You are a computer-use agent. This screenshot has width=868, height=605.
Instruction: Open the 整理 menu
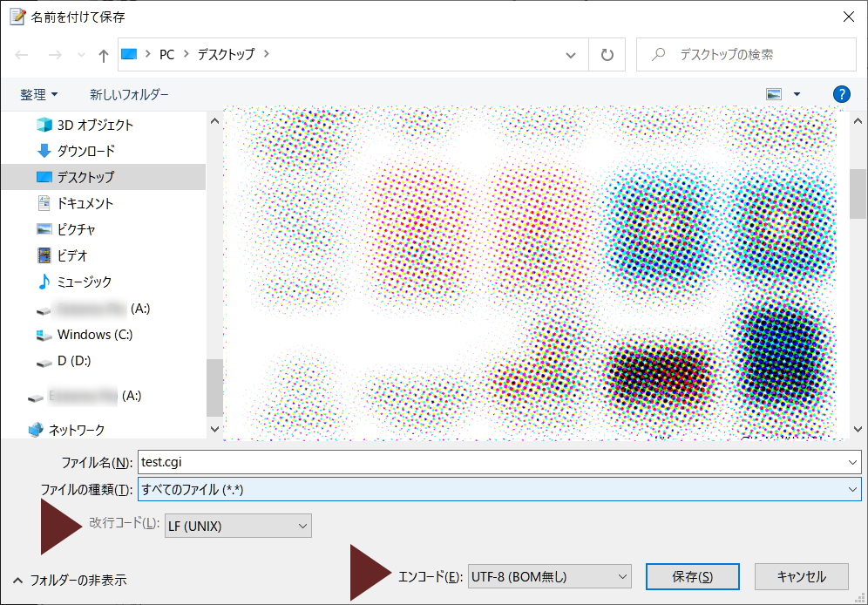[38, 95]
